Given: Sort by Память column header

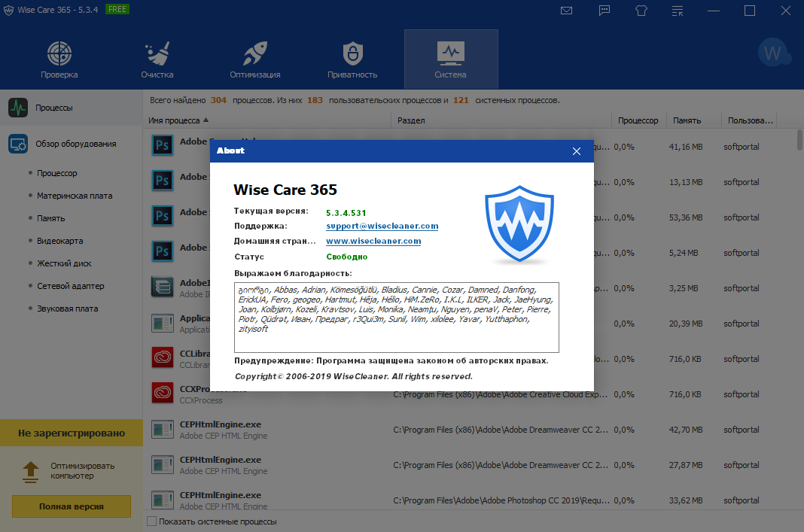Looking at the screenshot, I should [693, 120].
